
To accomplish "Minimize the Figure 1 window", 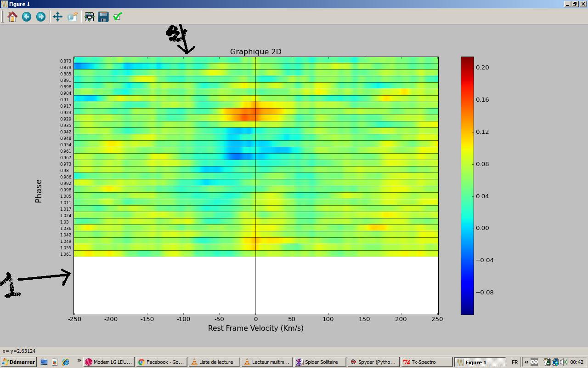I will (x=567, y=4).
